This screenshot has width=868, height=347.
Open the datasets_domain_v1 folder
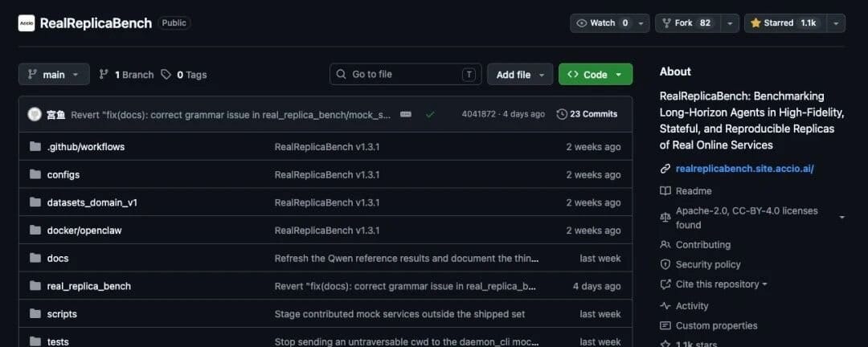(x=92, y=202)
